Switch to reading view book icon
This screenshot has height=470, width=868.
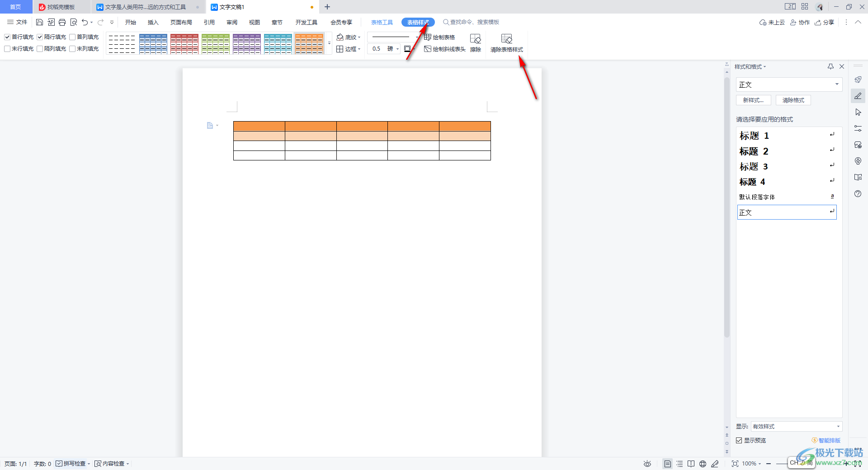click(x=691, y=464)
